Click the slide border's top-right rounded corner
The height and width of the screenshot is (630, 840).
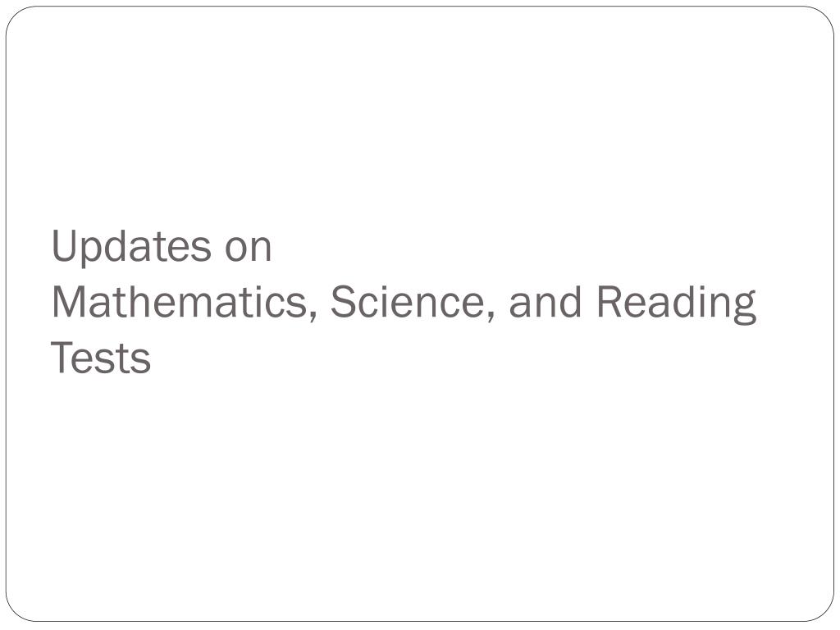tap(825, 14)
